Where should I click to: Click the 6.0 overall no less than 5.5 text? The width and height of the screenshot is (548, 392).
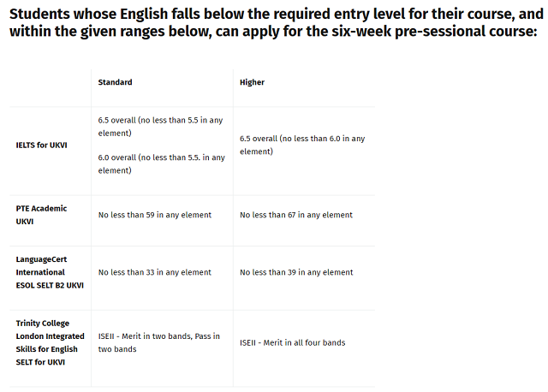(162, 163)
